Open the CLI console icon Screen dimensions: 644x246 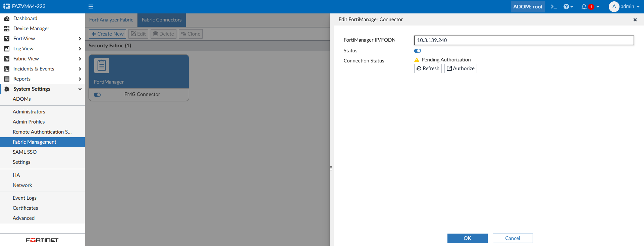point(554,6)
